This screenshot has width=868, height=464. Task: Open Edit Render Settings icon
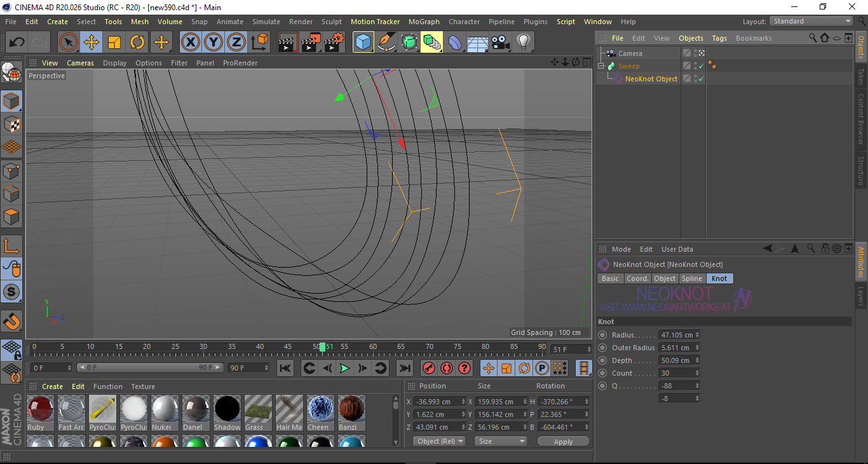334,43
